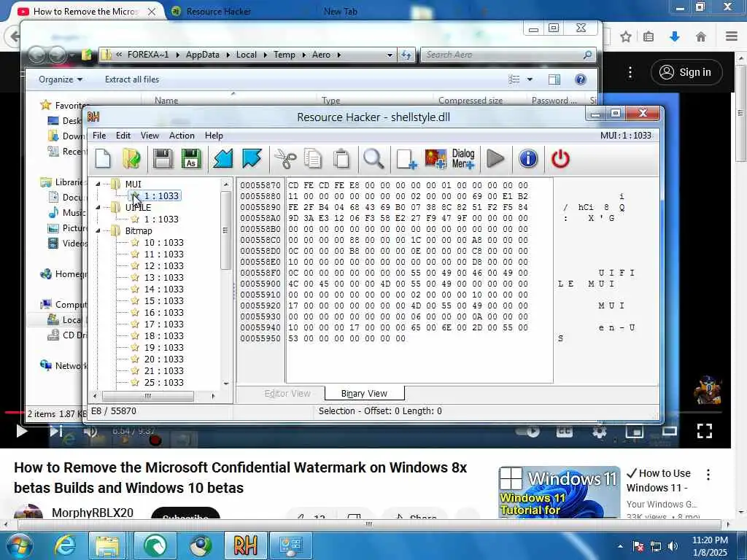Select Bitmap resource 25 : 1033
The image size is (747, 560).
(x=163, y=382)
